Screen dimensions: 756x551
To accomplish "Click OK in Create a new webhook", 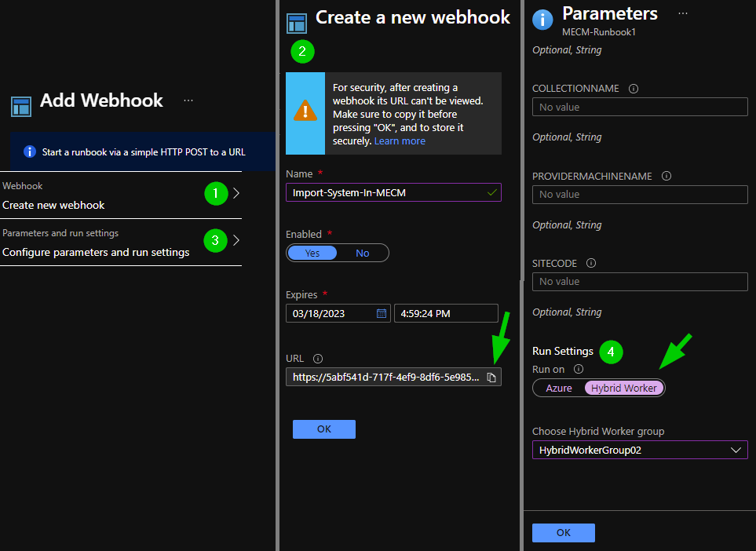I will [324, 429].
